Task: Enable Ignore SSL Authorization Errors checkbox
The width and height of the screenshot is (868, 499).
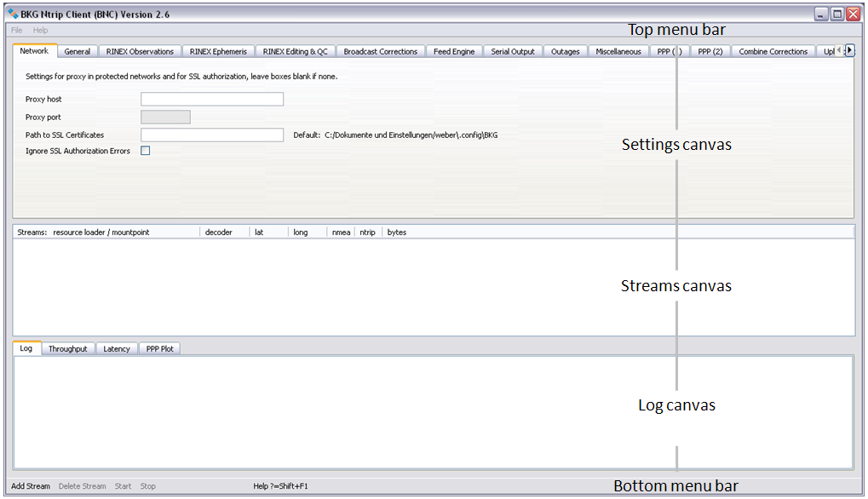Action: [x=146, y=152]
